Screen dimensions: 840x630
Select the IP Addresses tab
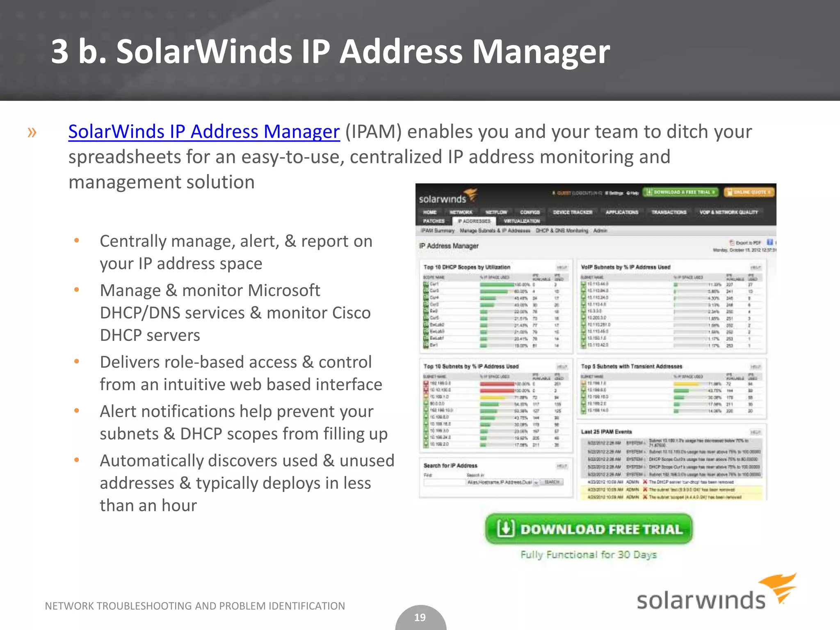(474, 221)
